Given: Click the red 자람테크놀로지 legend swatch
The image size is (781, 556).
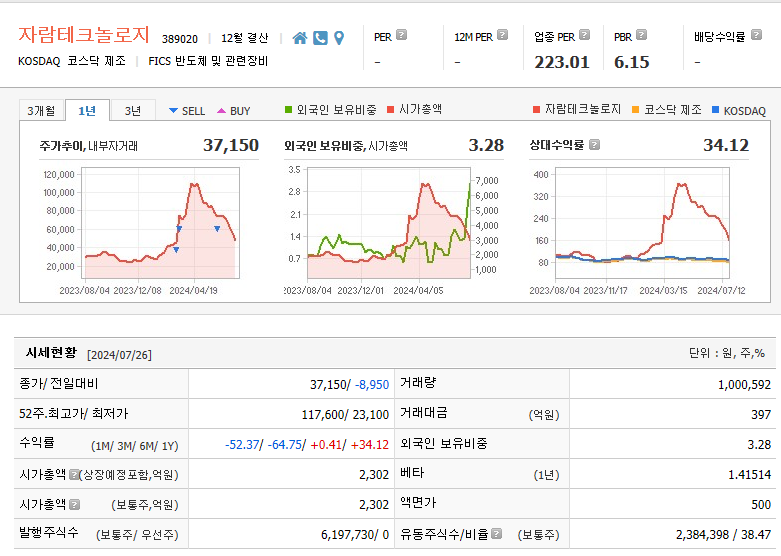Looking at the screenshot, I should click(x=536, y=110).
